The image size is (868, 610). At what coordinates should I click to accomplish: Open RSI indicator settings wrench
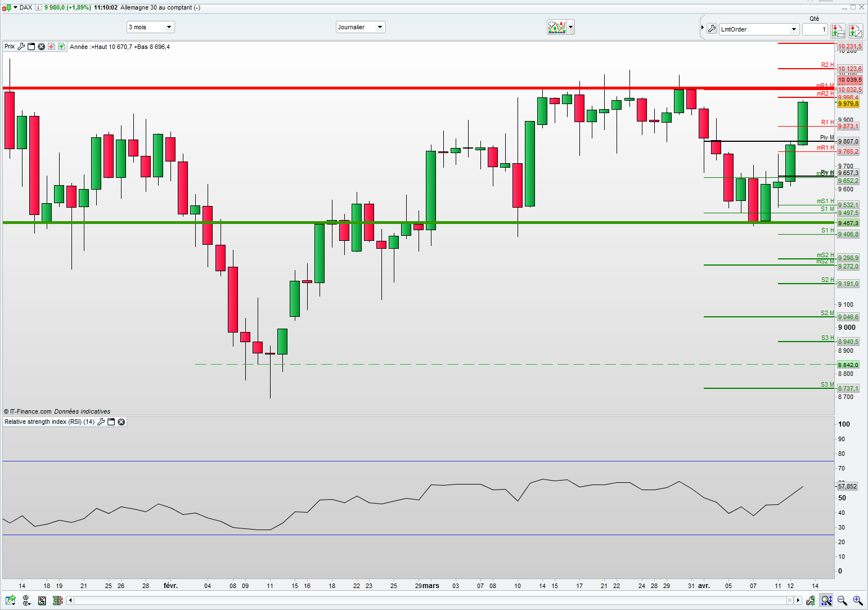[x=101, y=421]
